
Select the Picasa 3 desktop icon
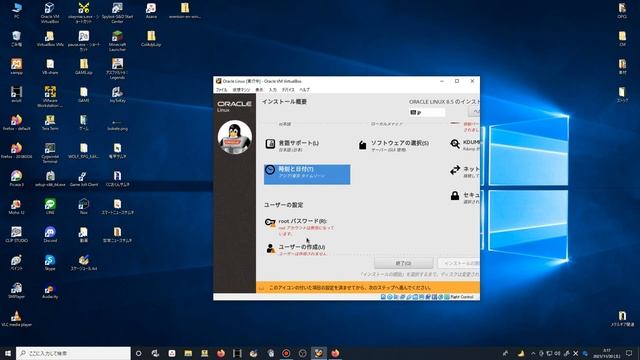16,178
